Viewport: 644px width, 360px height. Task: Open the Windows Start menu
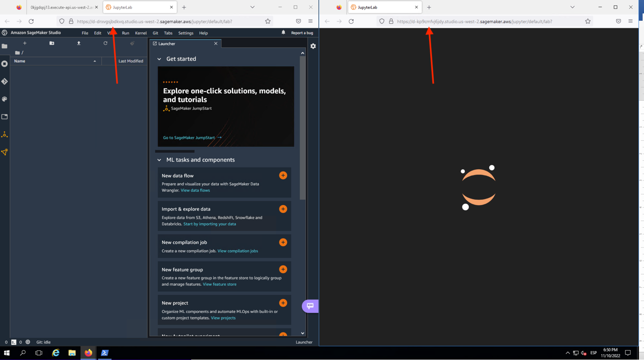point(7,353)
